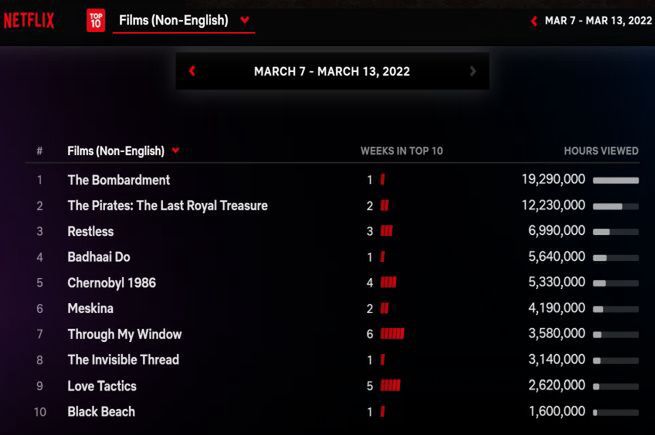Click the hours viewed bar for Chernobyl 1986

click(616, 283)
